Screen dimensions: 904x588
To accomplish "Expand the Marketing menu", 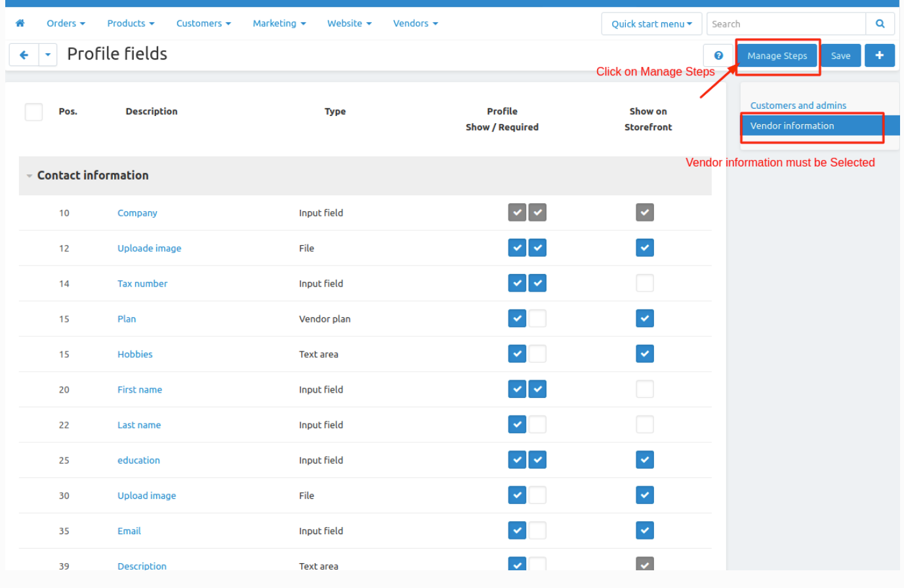I will pyautogui.click(x=279, y=24).
